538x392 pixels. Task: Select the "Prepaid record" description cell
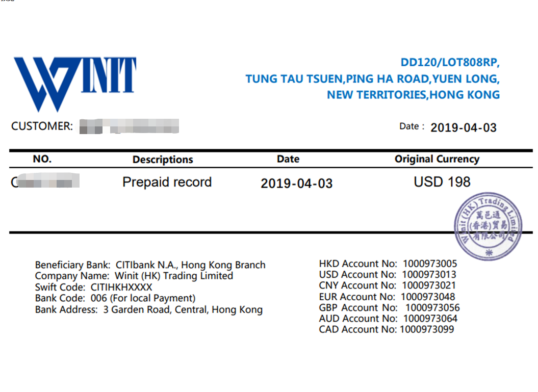pyautogui.click(x=167, y=182)
